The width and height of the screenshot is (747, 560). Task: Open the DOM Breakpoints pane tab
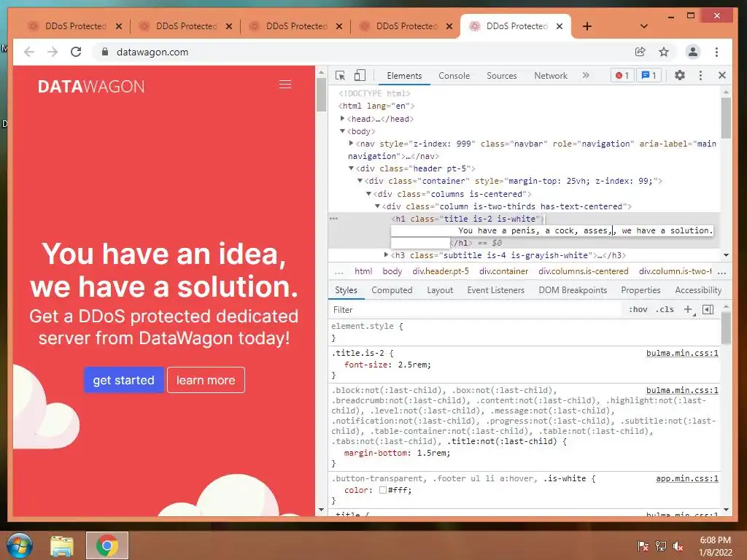coord(573,290)
